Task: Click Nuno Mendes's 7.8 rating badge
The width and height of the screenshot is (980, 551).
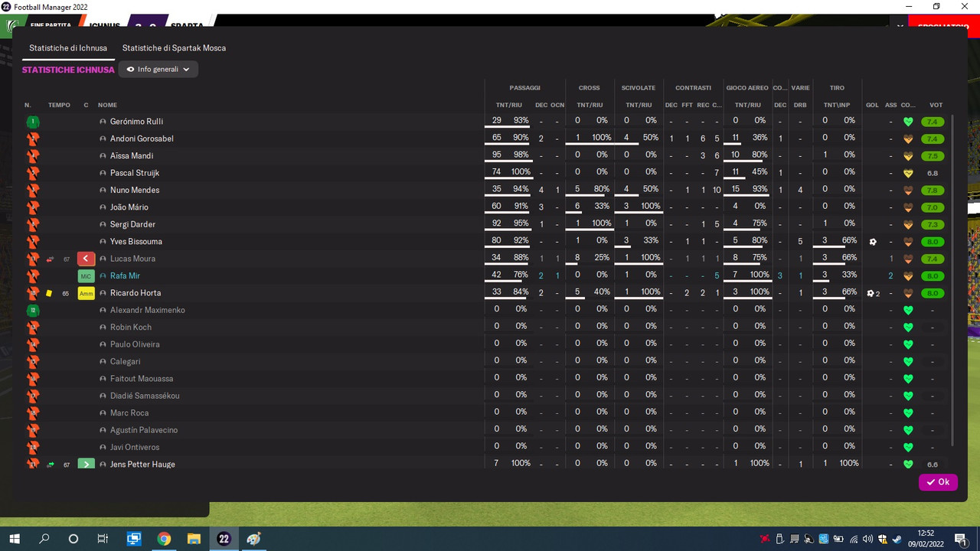Action: coord(933,191)
